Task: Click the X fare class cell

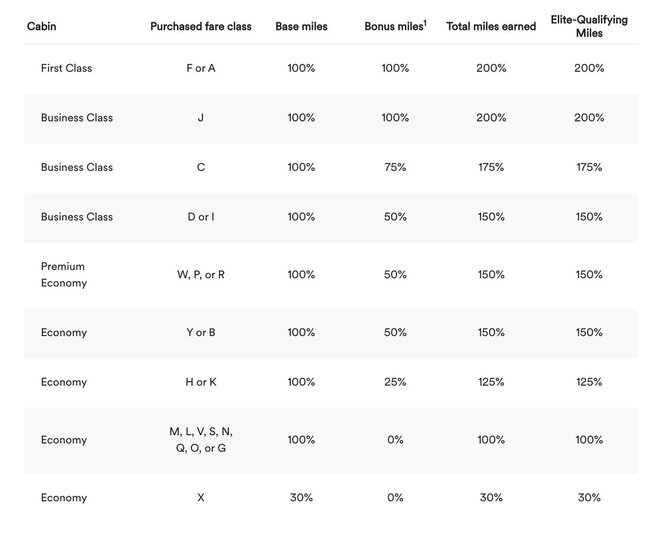Action: [x=201, y=498]
